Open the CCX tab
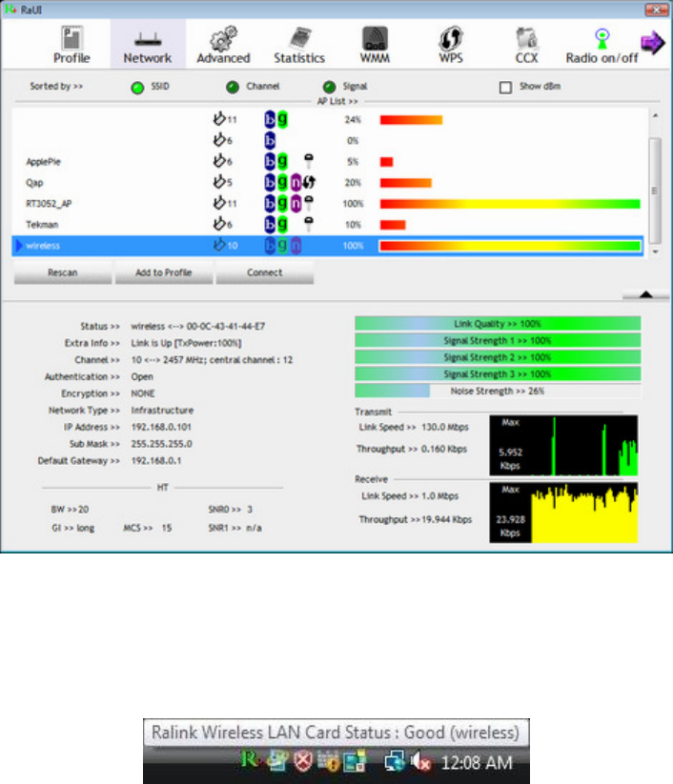This screenshot has height=784, width=673. click(526, 45)
